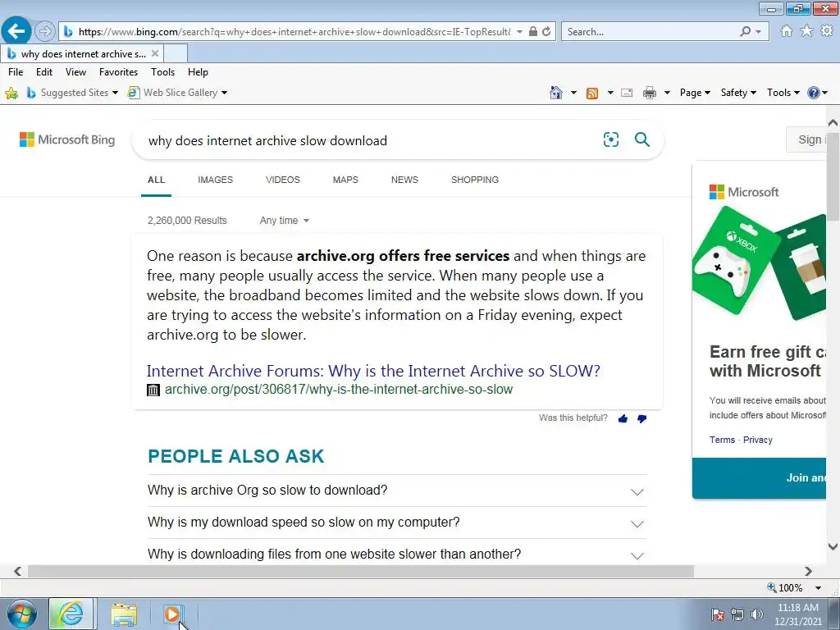Click the thumbs down not helpful icon
The height and width of the screenshot is (630, 840).
pos(641,418)
